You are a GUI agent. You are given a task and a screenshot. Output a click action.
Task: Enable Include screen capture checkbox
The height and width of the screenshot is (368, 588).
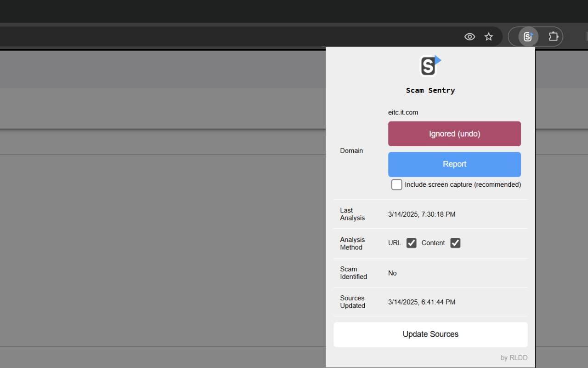pyautogui.click(x=396, y=184)
